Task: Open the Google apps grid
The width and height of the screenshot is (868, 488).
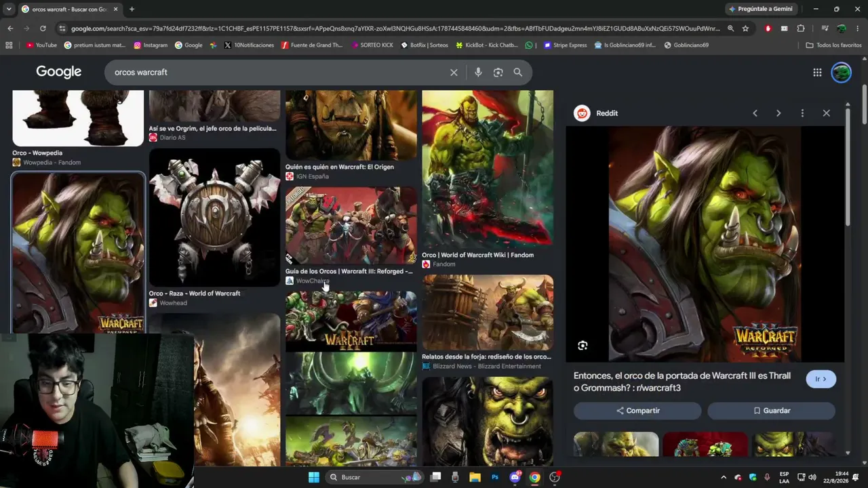Action: click(817, 73)
